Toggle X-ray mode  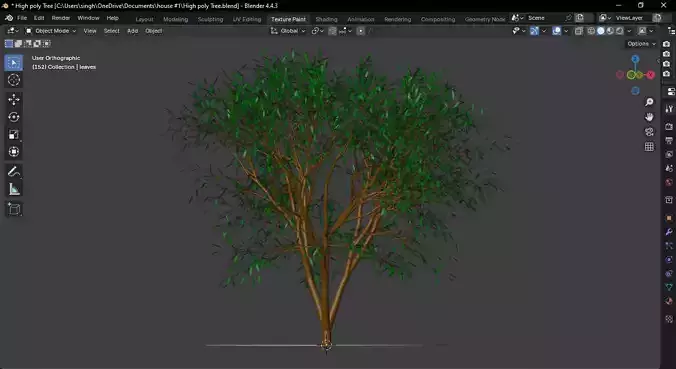pyautogui.click(x=579, y=31)
